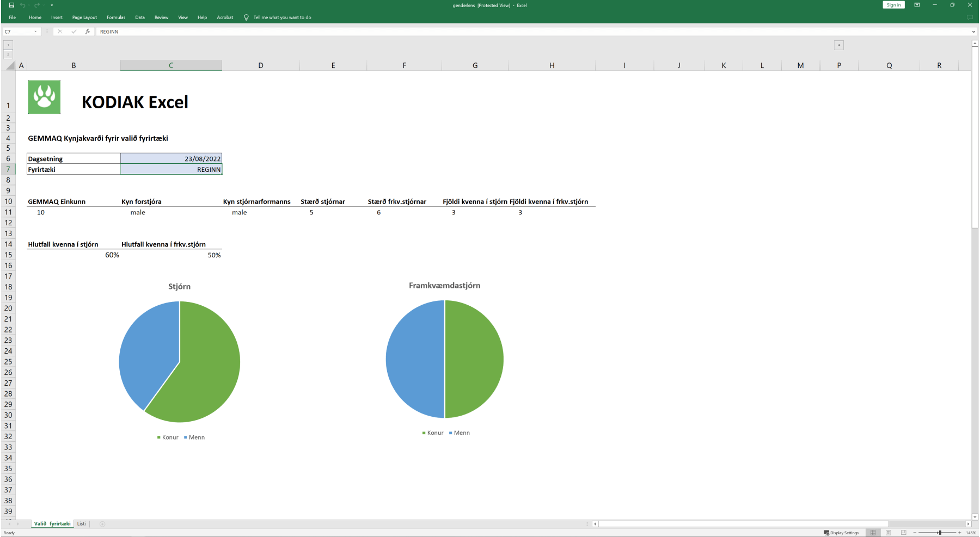Click the horizontal scrollbar right arrow
The image size is (980, 537).
coord(968,524)
